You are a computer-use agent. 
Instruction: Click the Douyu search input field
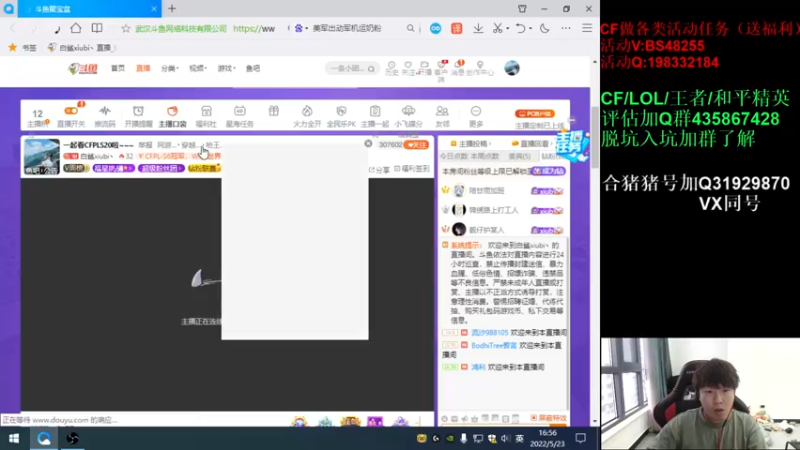[347, 68]
